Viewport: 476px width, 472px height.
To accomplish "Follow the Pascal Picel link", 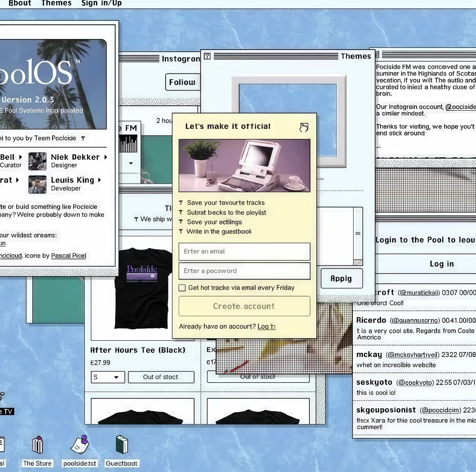I will [68, 256].
